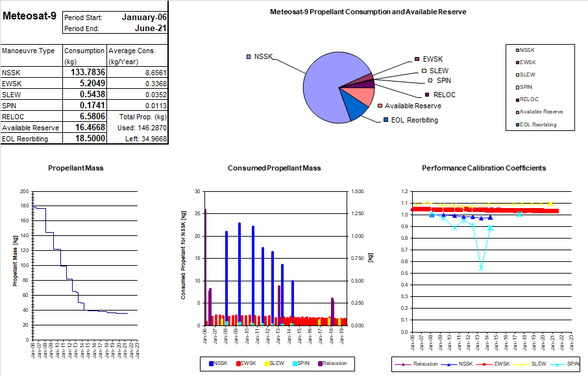Click SLEW entry in pie legend box
The height and width of the screenshot is (376, 588).
click(526, 75)
